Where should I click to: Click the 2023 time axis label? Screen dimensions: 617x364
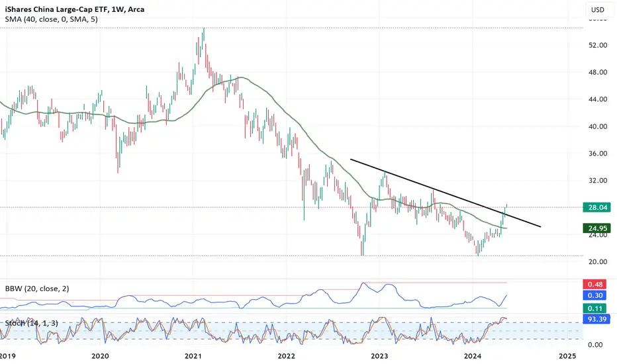pyautogui.click(x=379, y=356)
